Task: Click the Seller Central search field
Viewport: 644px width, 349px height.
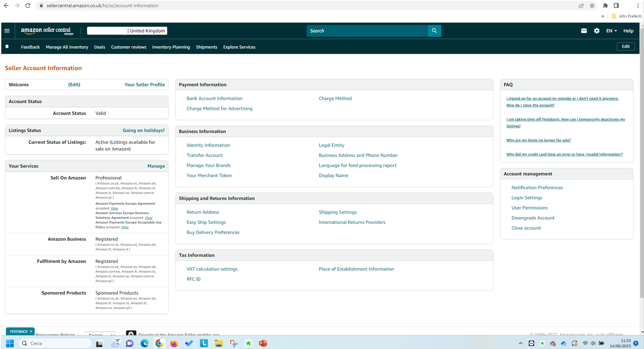Action: tap(367, 31)
